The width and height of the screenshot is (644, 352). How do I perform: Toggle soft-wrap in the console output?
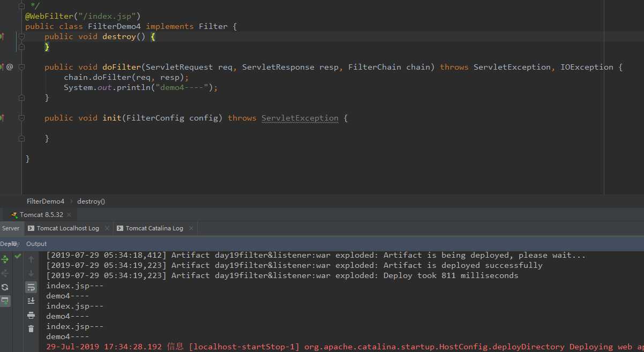coord(31,287)
